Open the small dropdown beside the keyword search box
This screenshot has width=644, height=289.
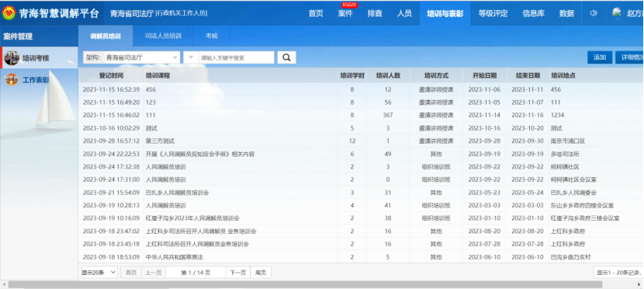click(191, 57)
